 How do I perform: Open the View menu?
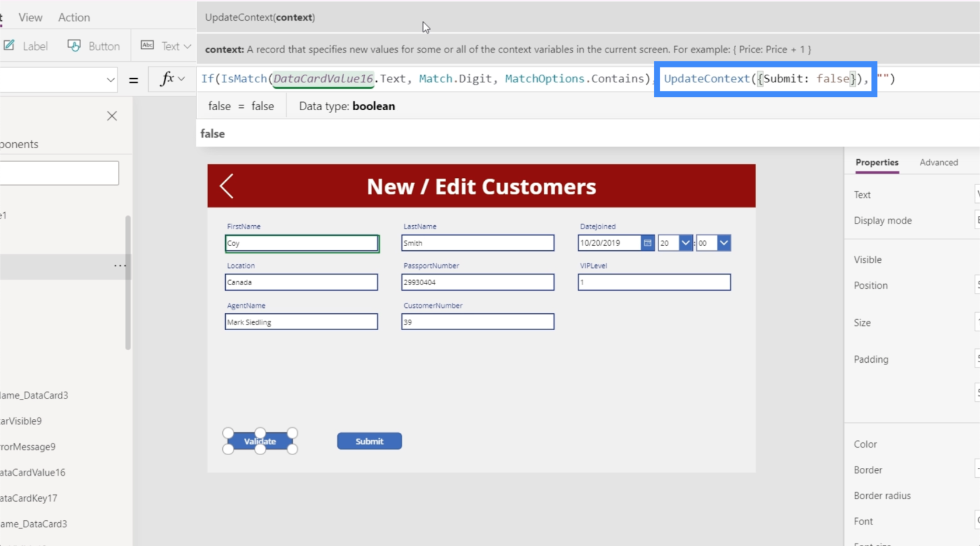click(30, 17)
